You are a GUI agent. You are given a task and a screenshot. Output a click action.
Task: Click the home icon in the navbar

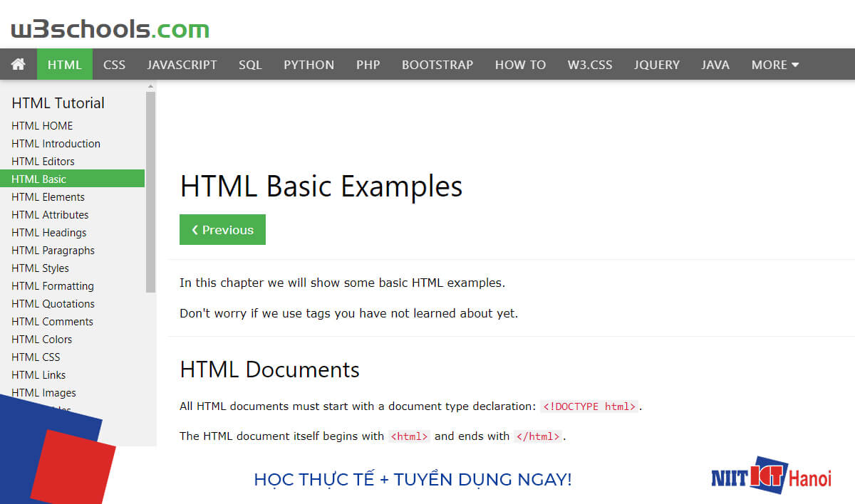click(x=19, y=64)
